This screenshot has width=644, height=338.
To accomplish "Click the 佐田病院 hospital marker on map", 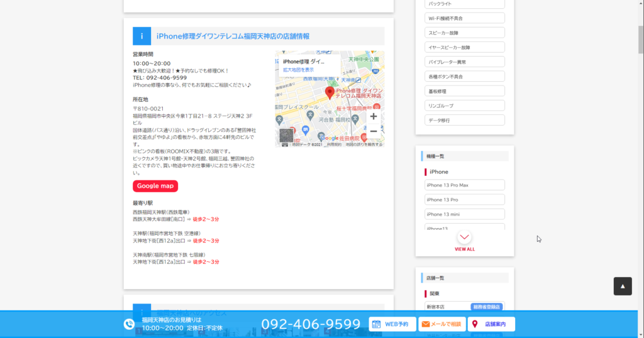I will coord(364,138).
